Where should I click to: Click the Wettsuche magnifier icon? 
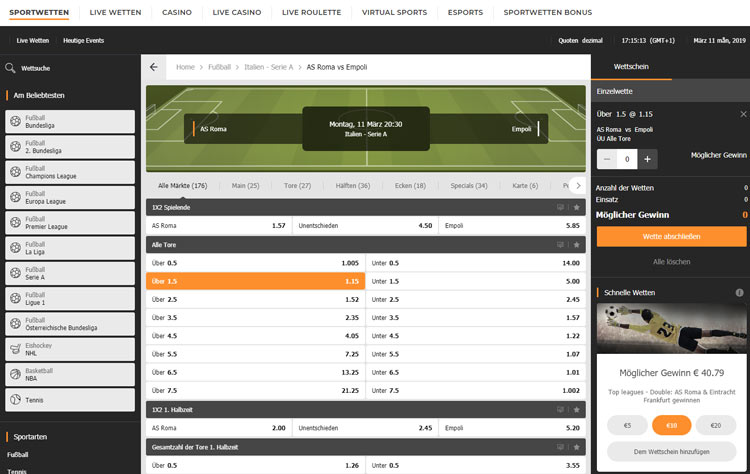tap(10, 68)
